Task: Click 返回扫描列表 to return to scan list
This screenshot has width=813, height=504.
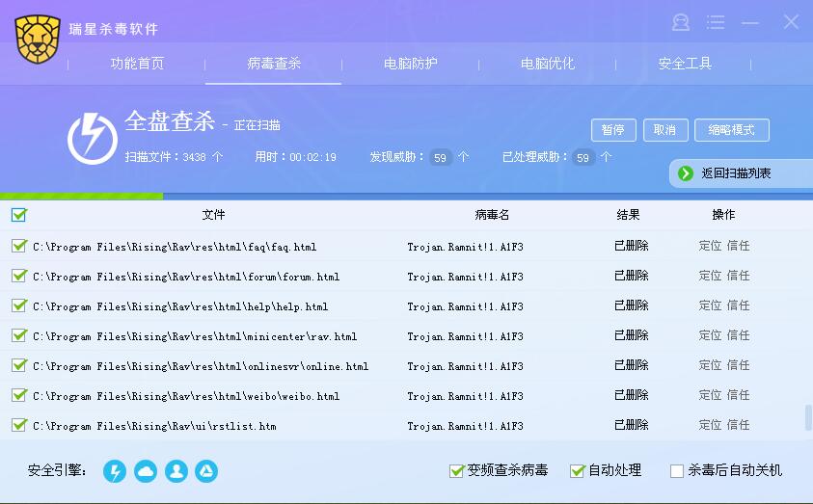Action: 736,173
